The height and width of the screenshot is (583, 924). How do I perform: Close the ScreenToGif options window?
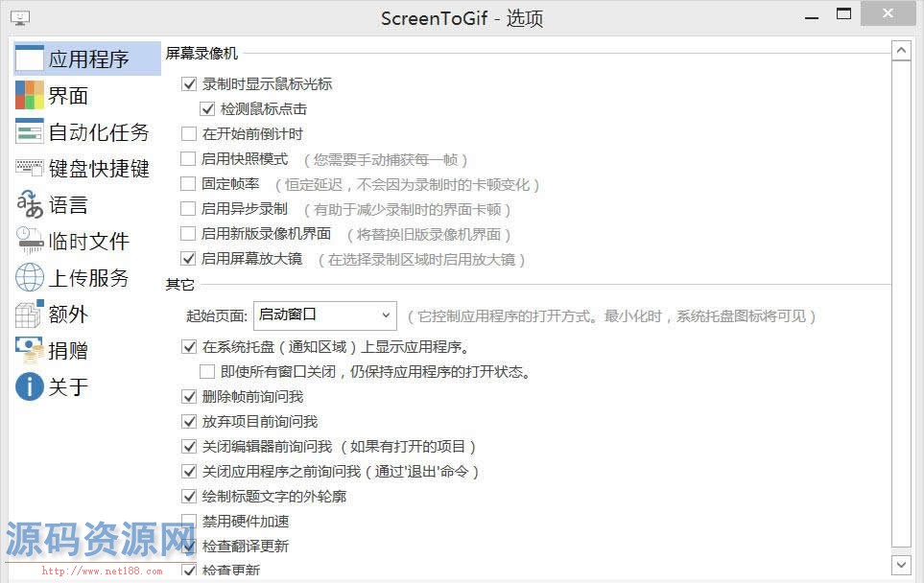point(888,13)
